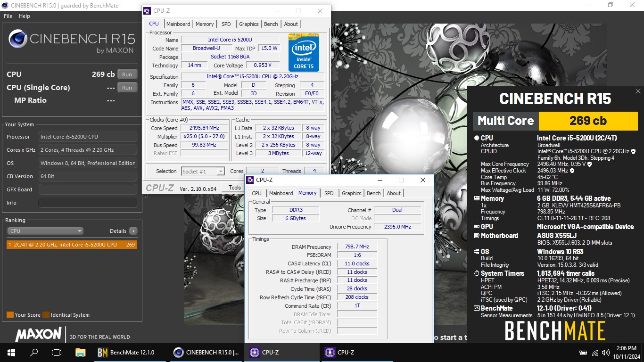This screenshot has width=644, height=362.
Task: Open About tab in CPU-Z processor window
Action: [x=291, y=24]
